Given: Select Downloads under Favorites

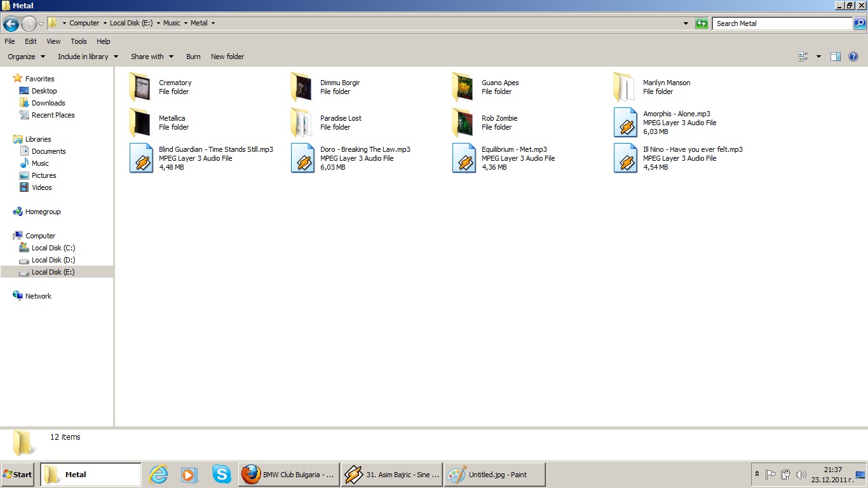Looking at the screenshot, I should pos(48,103).
